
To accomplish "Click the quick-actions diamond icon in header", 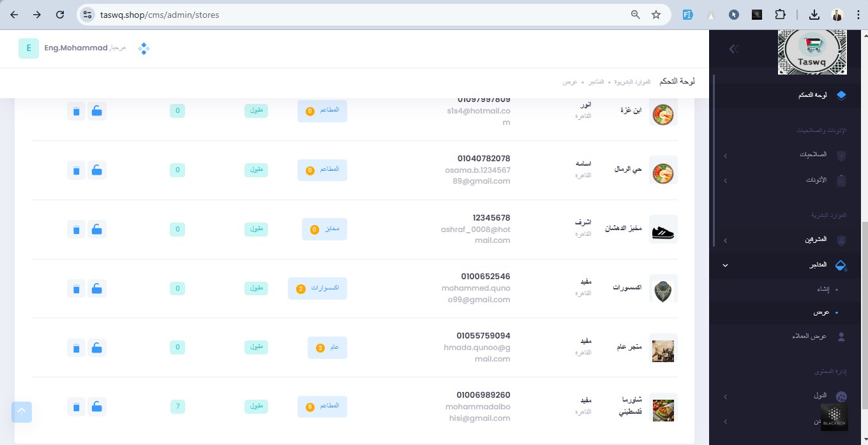I will click(x=144, y=48).
